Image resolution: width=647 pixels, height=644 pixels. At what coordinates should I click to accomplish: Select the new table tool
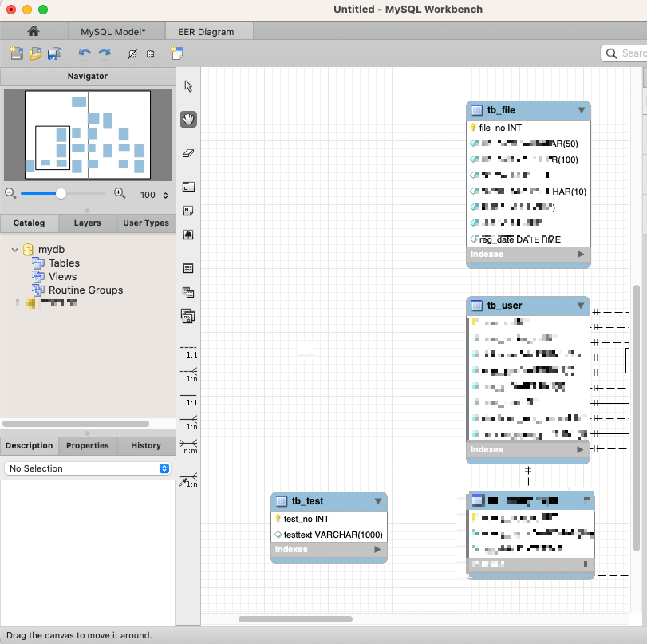188,268
